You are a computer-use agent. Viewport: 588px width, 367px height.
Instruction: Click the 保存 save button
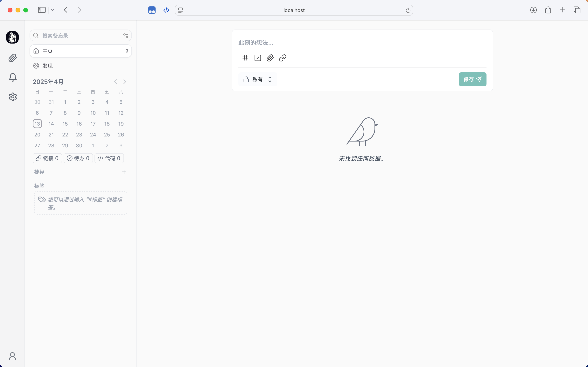(x=472, y=79)
